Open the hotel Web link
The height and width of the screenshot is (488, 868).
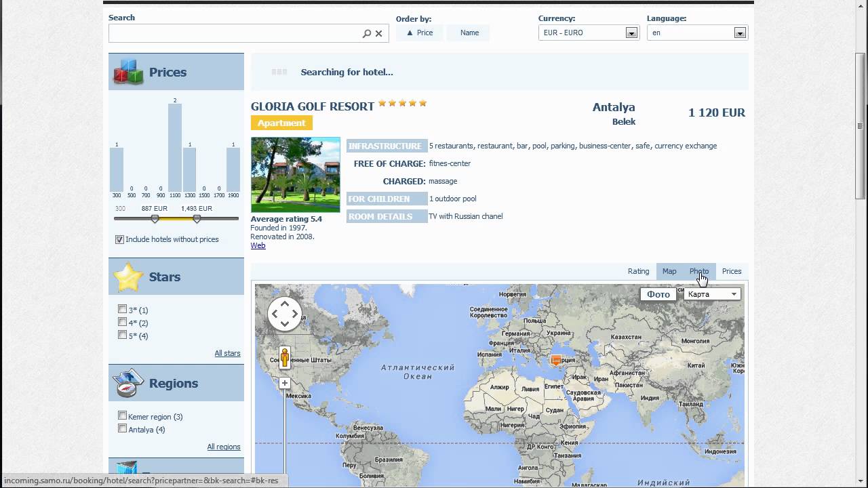point(258,245)
